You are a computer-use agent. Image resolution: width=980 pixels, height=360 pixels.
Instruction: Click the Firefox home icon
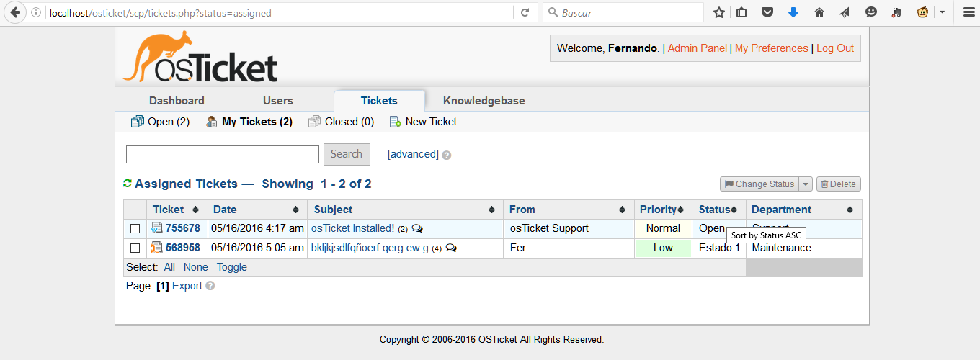pos(819,12)
